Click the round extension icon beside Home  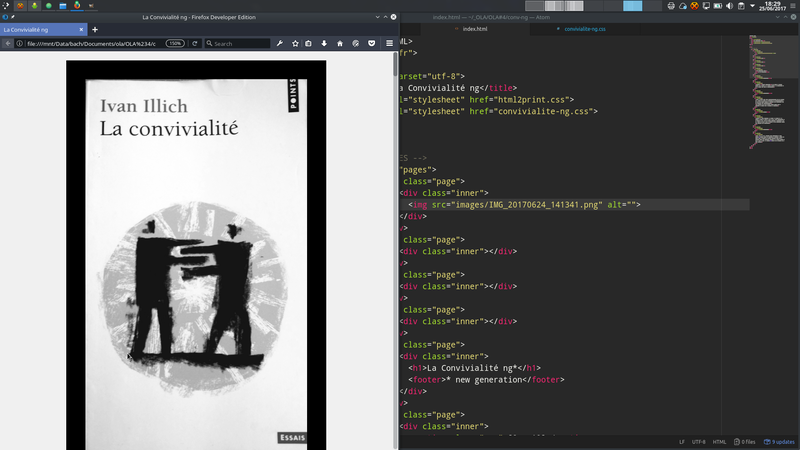[x=356, y=44]
